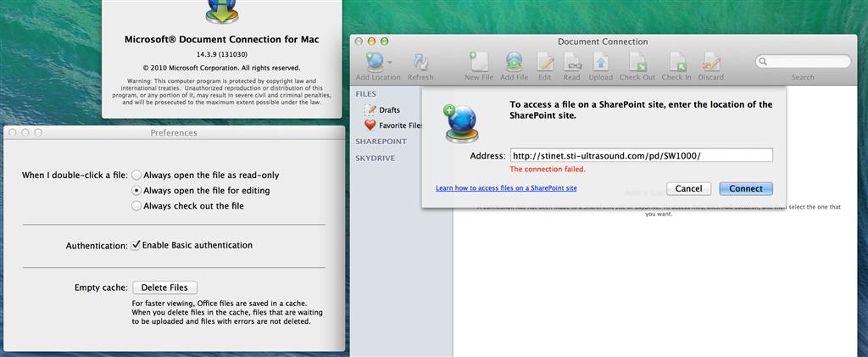Click 'The connection failed.' error text

tap(548, 170)
